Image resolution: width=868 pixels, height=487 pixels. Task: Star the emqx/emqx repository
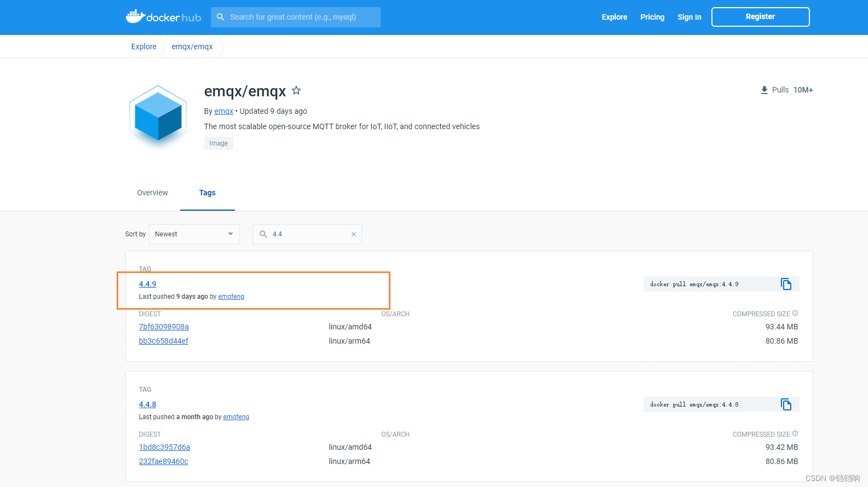[x=296, y=90]
